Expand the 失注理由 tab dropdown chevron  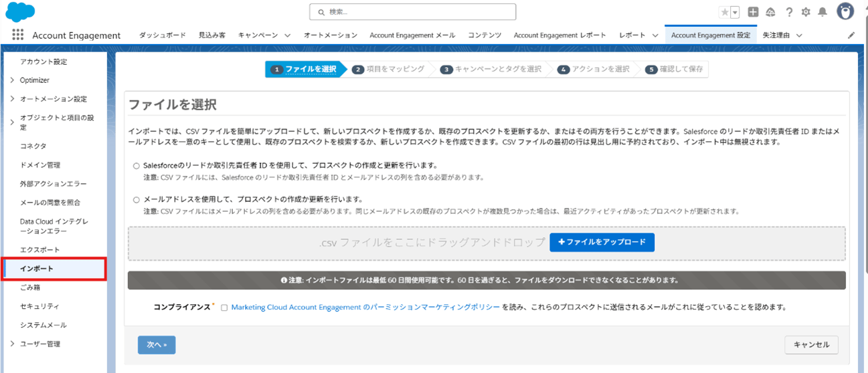point(799,35)
